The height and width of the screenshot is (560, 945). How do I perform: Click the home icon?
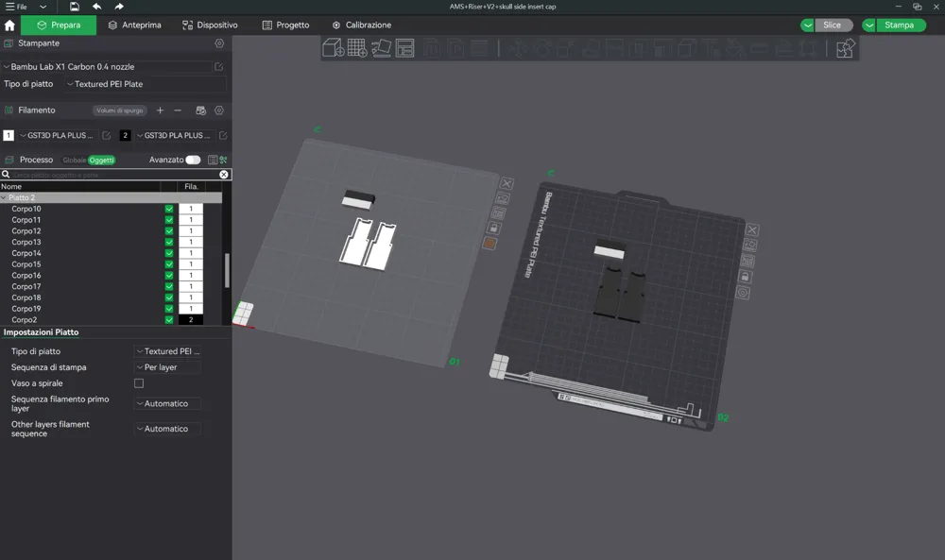click(x=9, y=25)
